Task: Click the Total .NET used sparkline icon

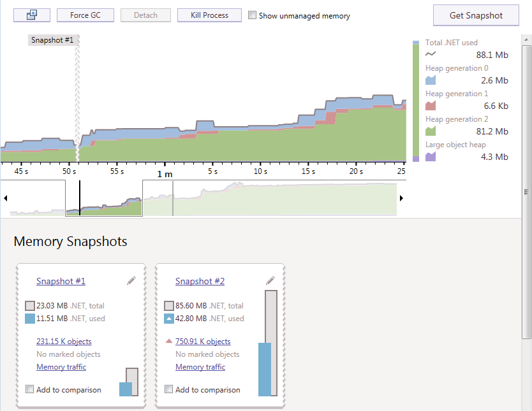Action: click(429, 55)
